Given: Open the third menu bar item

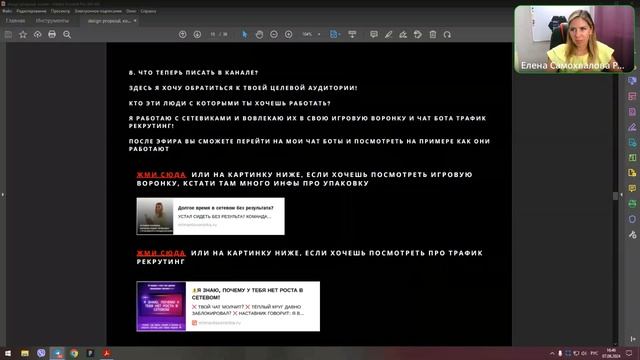Looking at the screenshot, I should [x=60, y=11].
